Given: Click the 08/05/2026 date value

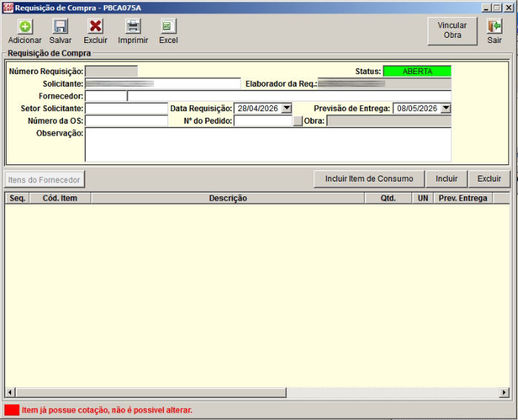Looking at the screenshot, I should point(417,108).
